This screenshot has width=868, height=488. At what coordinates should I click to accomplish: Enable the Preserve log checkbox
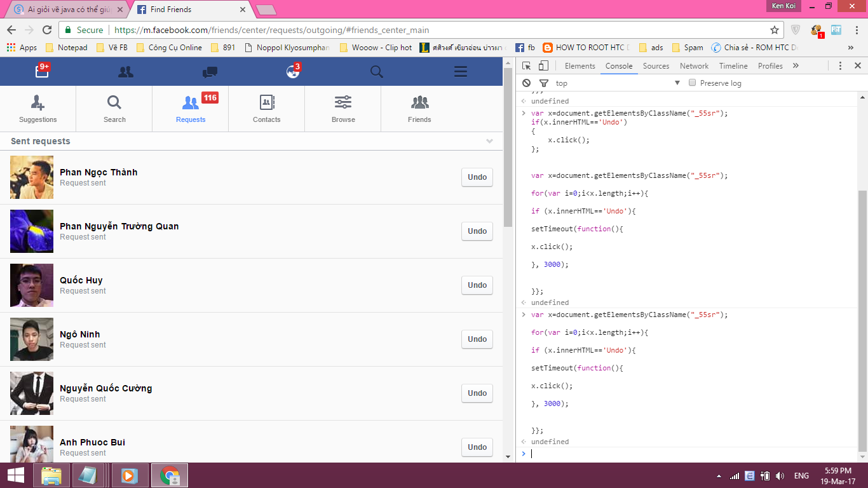click(x=693, y=83)
